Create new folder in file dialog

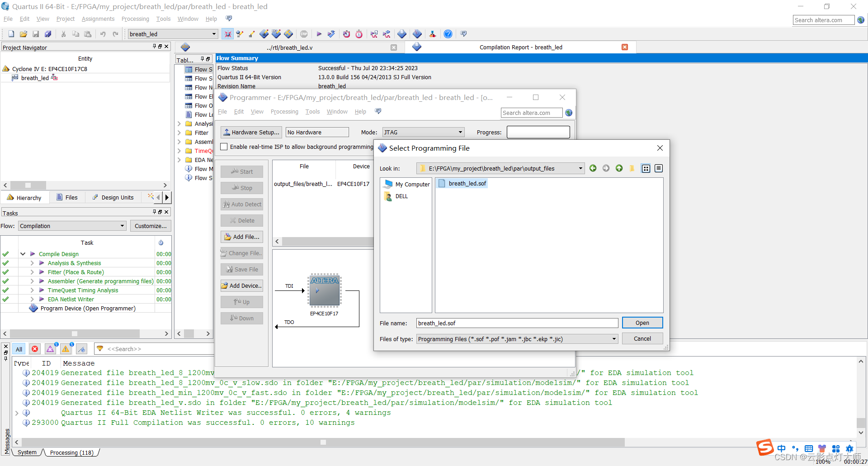(x=632, y=168)
